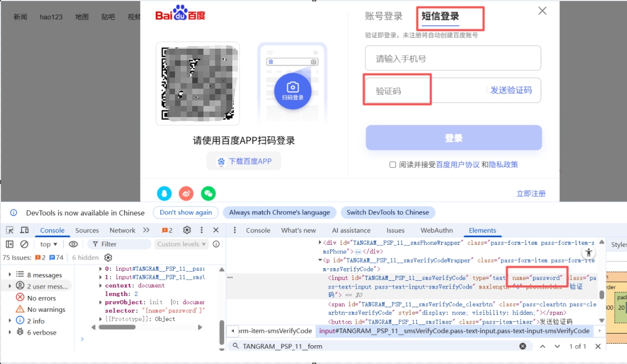The width and height of the screenshot is (627, 364).
Task: Go to next search result
Action: click(x=557, y=346)
